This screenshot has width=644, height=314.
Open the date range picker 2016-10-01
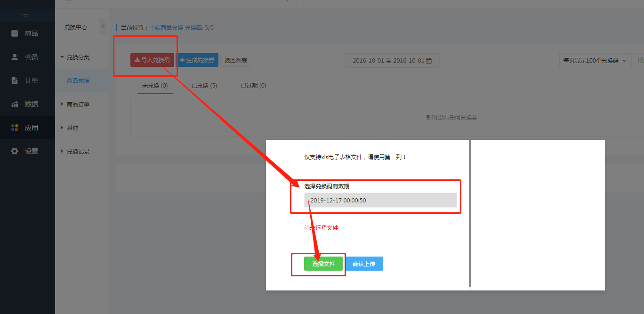pos(392,61)
